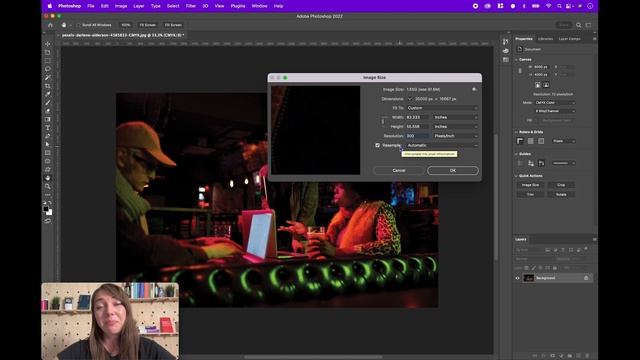
Task: Select the Hand tool in the toolbar
Action: (48, 178)
